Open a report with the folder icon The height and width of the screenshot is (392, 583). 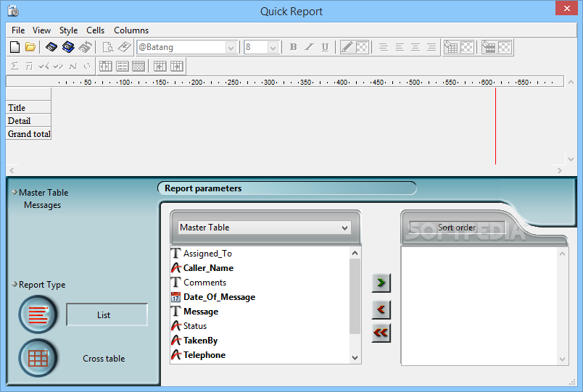pos(30,47)
